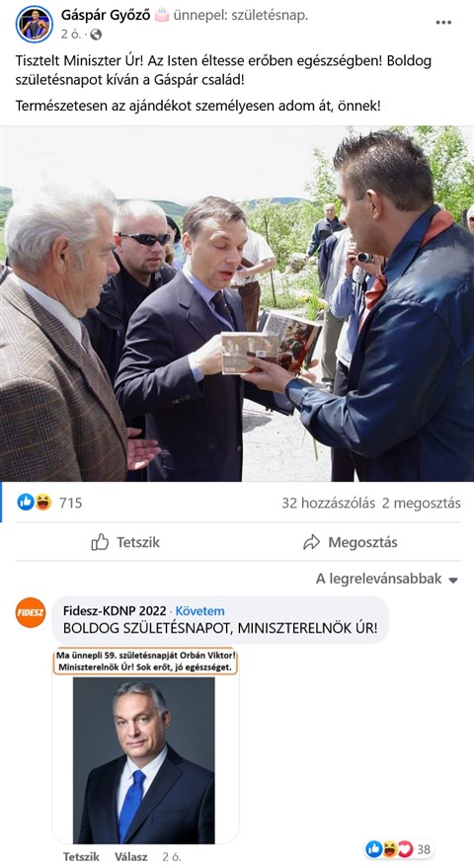This screenshot has width=474, height=868.
Task: Open the main post photo
Action: click(237, 304)
